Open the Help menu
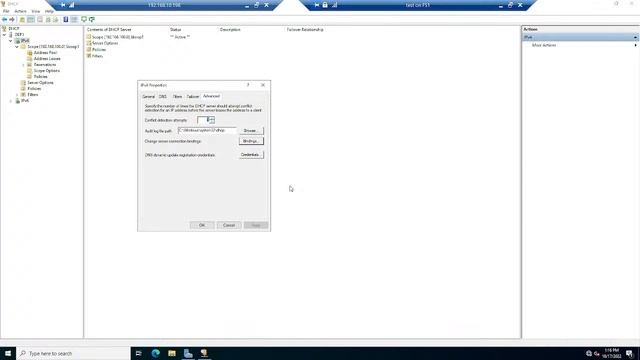 click(x=49, y=11)
